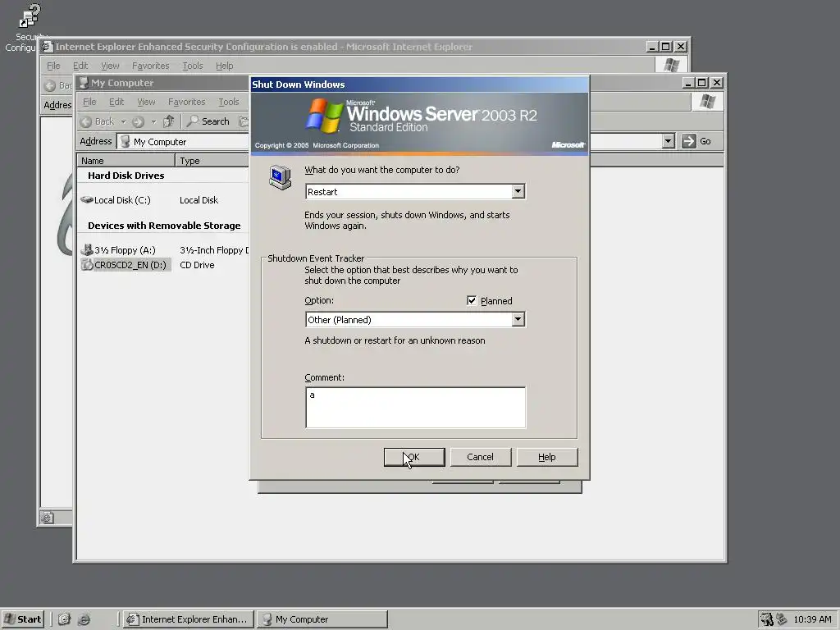
Task: Click the Internet Explorer title bar icon
Action: coord(47,47)
